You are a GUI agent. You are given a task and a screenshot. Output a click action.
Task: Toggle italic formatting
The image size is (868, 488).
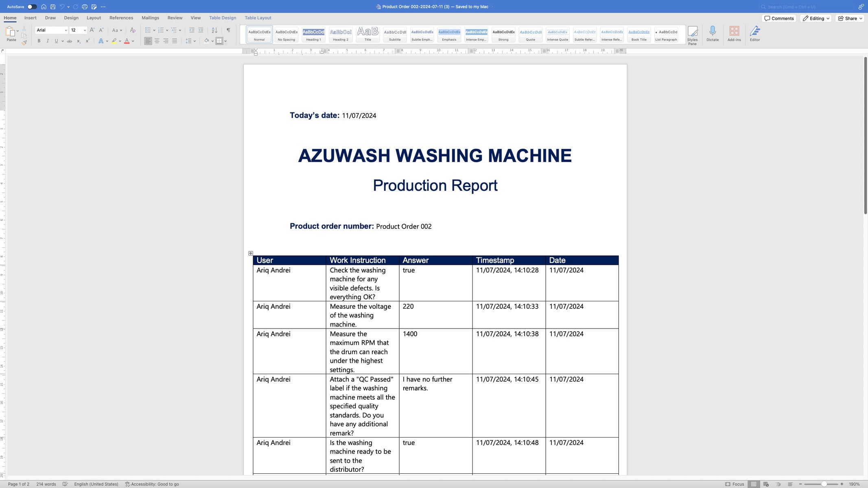point(47,41)
